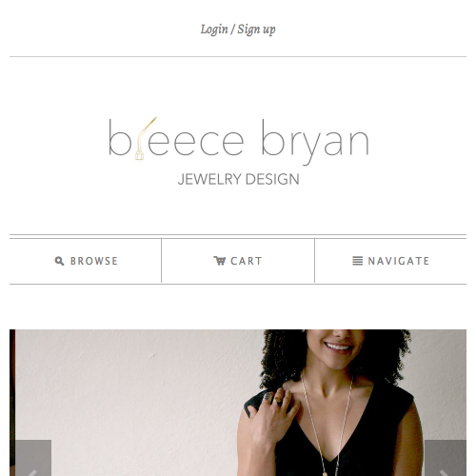Click the word bryan in logo
This screenshot has width=476, height=476.
(315, 142)
